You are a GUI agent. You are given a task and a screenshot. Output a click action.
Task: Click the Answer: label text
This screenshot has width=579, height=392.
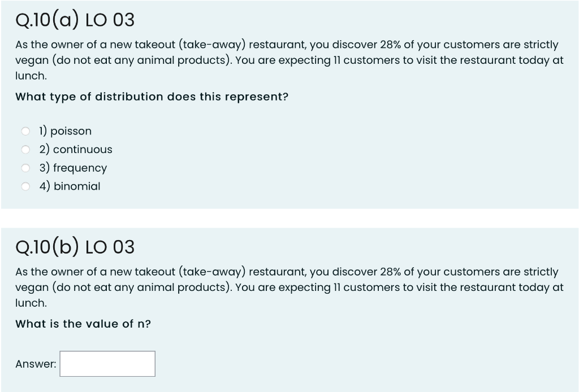click(36, 364)
